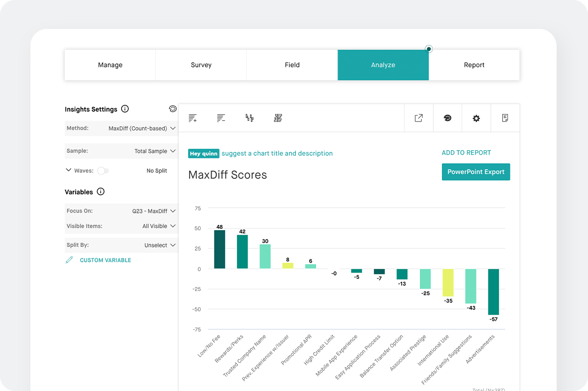The image size is (588, 391).
Task: Click the yellow bar valued 8
Action: coord(288,266)
